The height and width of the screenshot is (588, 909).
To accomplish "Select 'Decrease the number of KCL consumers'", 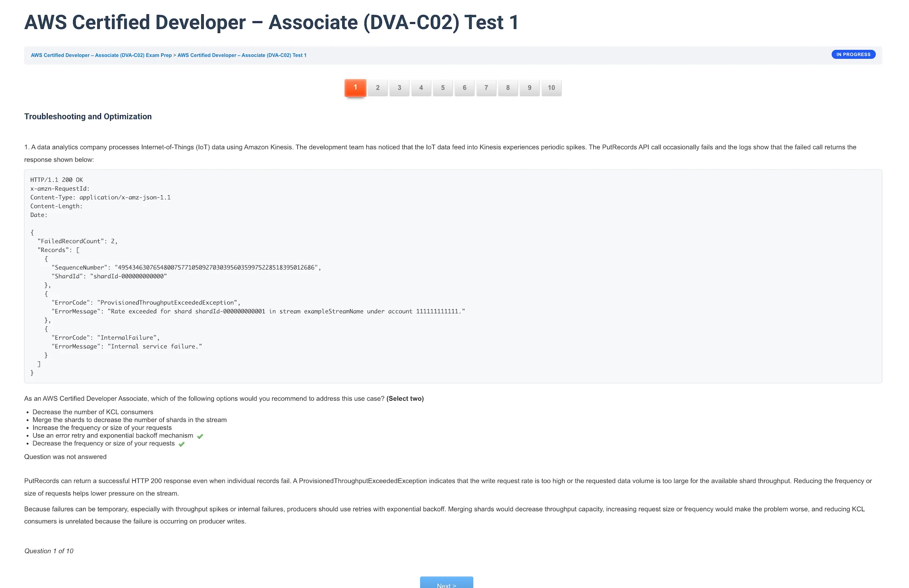I will point(93,412).
